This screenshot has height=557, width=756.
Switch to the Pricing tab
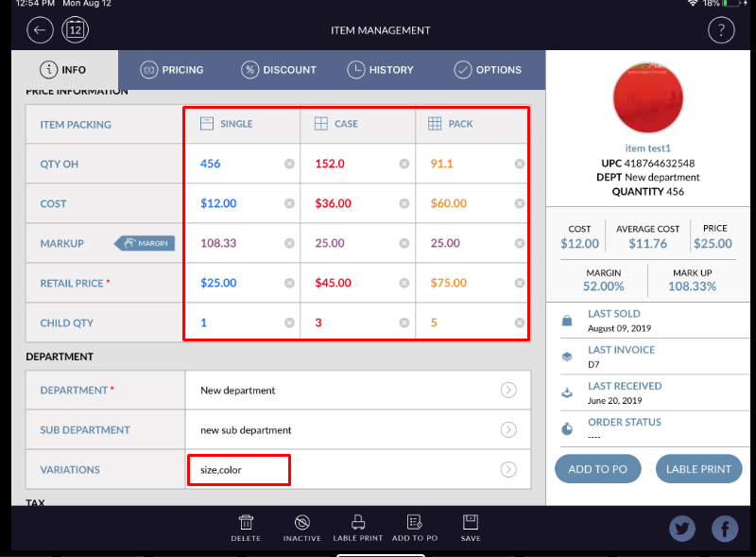coord(172,69)
